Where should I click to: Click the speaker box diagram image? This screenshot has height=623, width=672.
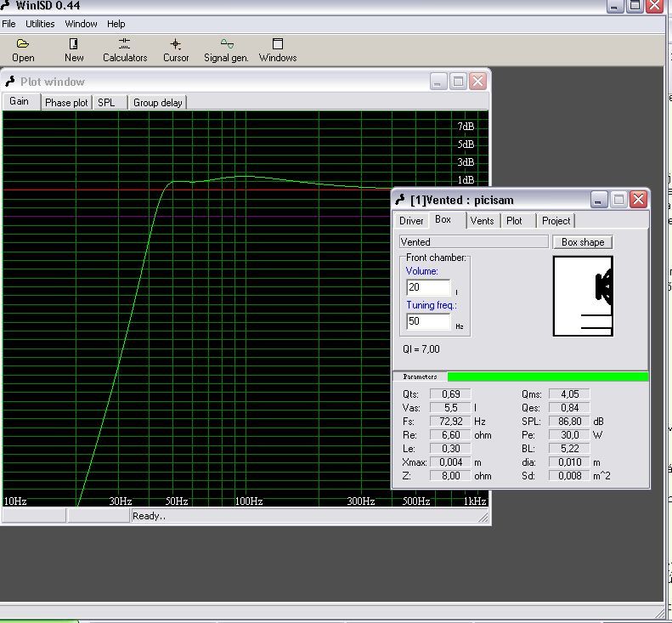(x=583, y=296)
